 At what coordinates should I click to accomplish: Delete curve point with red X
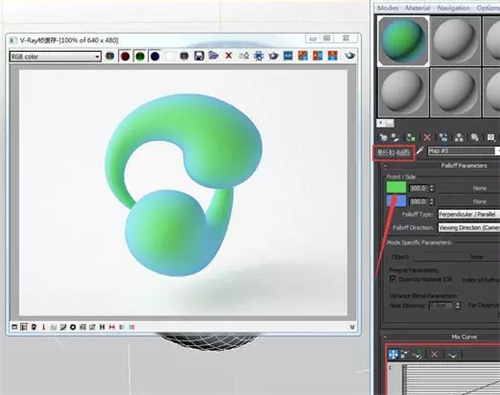pyautogui.click(x=434, y=354)
